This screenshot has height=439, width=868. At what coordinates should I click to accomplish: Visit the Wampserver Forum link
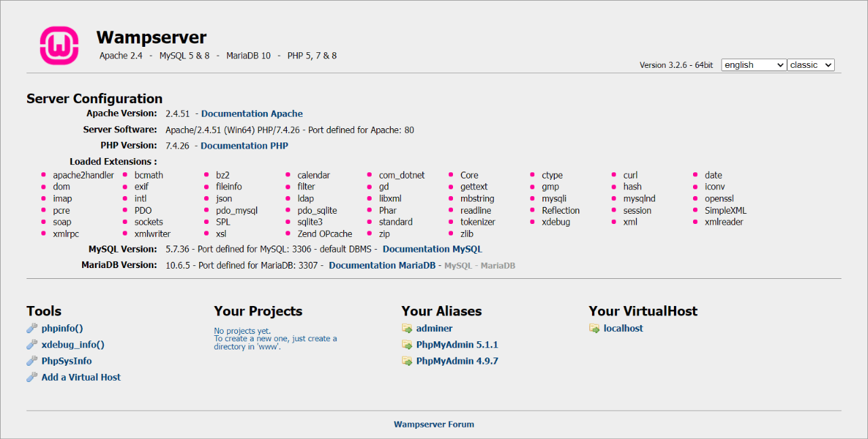pyautogui.click(x=434, y=425)
